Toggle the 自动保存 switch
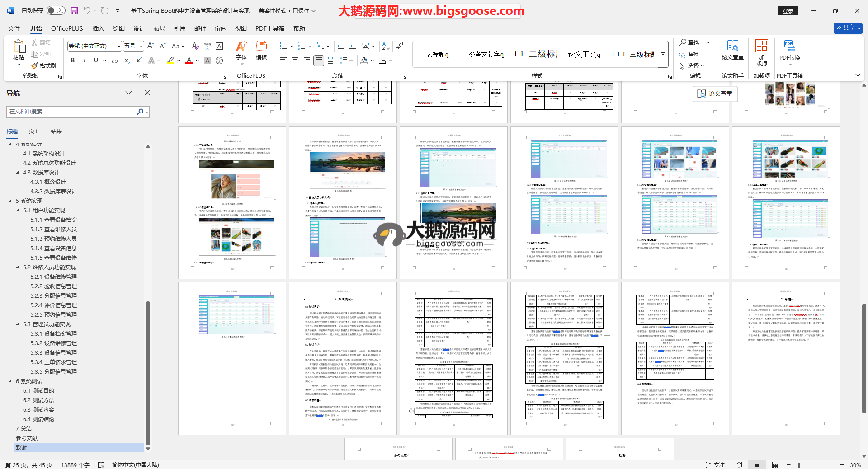 coord(56,10)
